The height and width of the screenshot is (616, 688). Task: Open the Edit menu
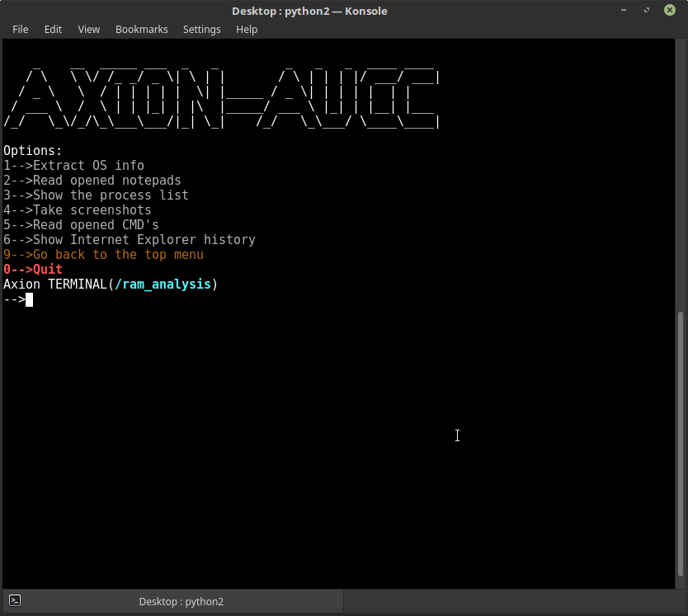pyautogui.click(x=53, y=30)
